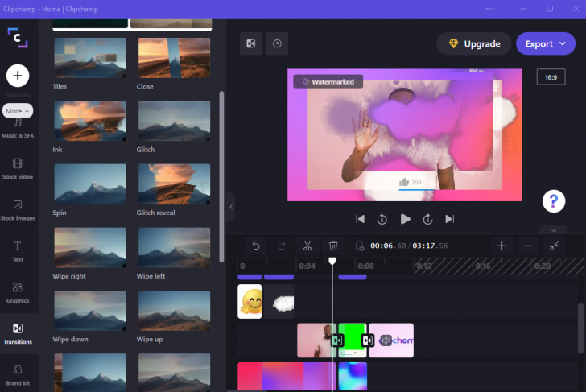Image resolution: width=586 pixels, height=392 pixels.
Task: Open the Brand kit panel
Action: (x=18, y=375)
